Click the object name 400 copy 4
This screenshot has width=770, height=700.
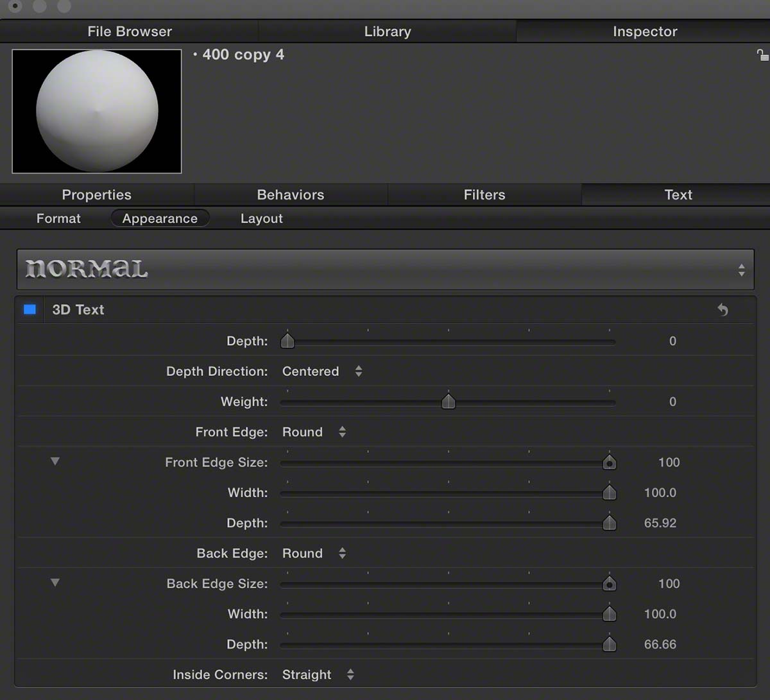click(243, 55)
